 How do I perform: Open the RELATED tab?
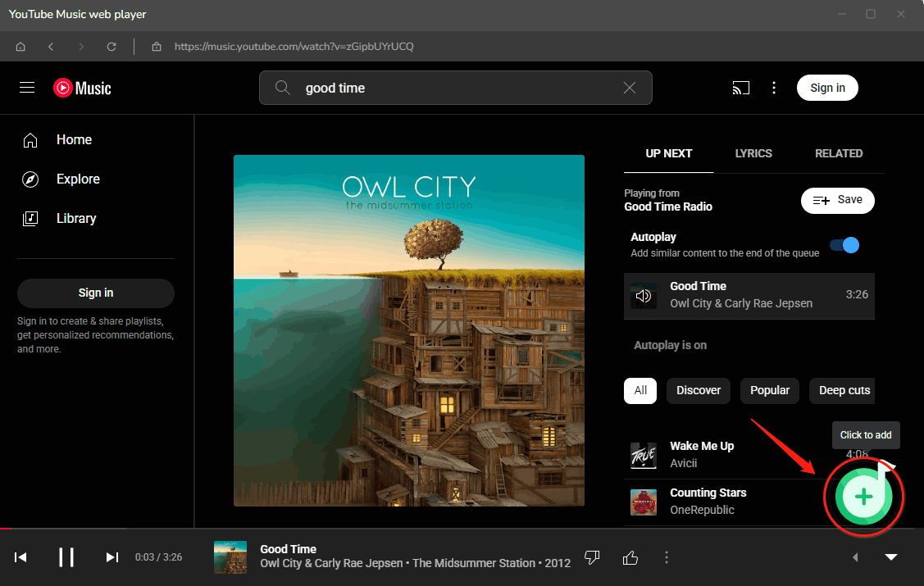[839, 154]
